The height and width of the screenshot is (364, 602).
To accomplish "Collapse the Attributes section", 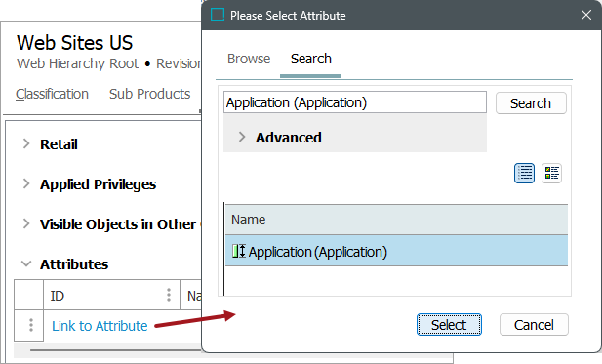I will click(x=26, y=263).
